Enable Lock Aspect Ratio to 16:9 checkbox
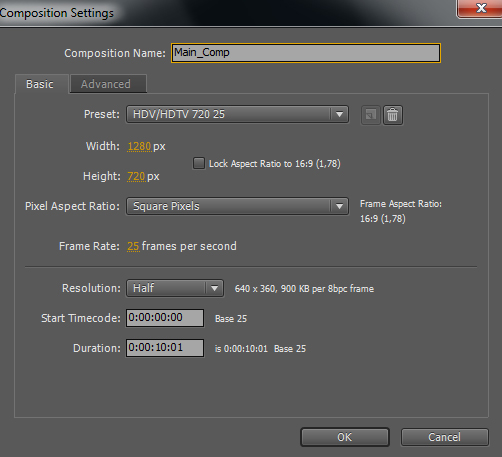 pyautogui.click(x=199, y=163)
